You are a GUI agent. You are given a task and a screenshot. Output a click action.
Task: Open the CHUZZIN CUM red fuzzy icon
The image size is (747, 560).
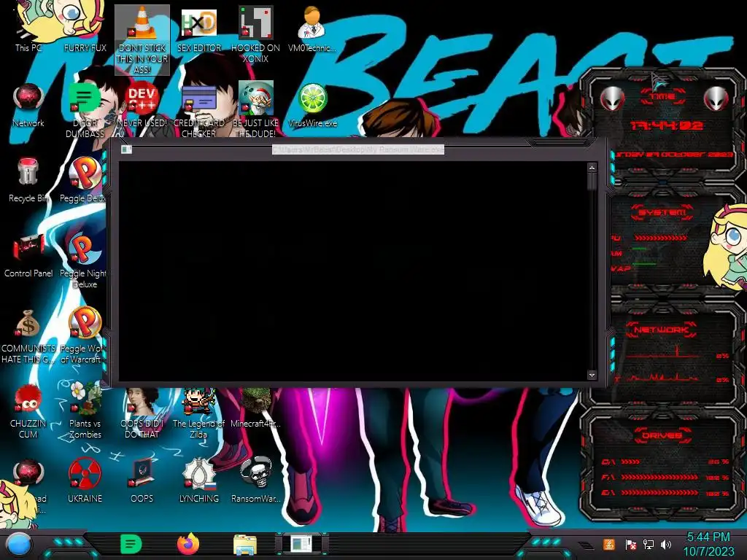[x=28, y=411]
